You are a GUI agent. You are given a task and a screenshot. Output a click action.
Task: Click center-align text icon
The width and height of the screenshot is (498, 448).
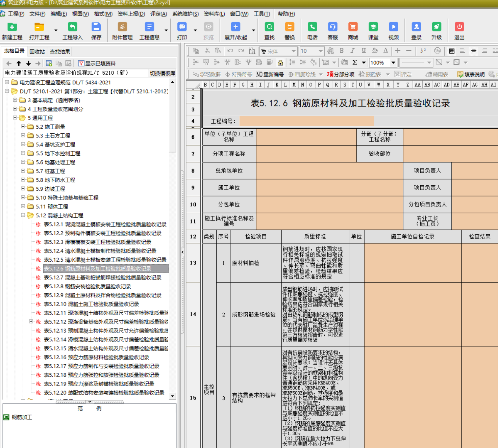coord(474,51)
